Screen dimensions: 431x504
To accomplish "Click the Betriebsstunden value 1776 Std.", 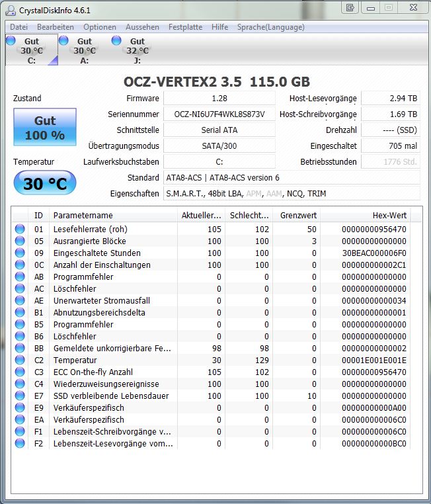I will coord(391,161).
